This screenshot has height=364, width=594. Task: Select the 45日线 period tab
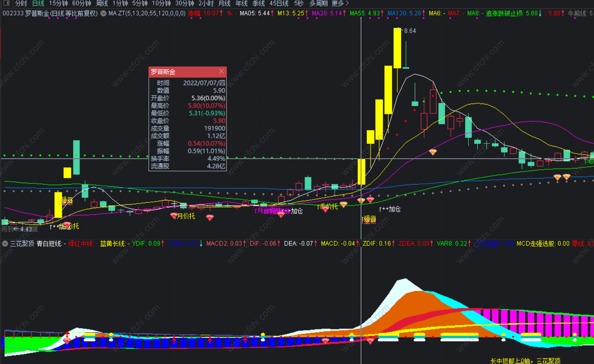279,3
